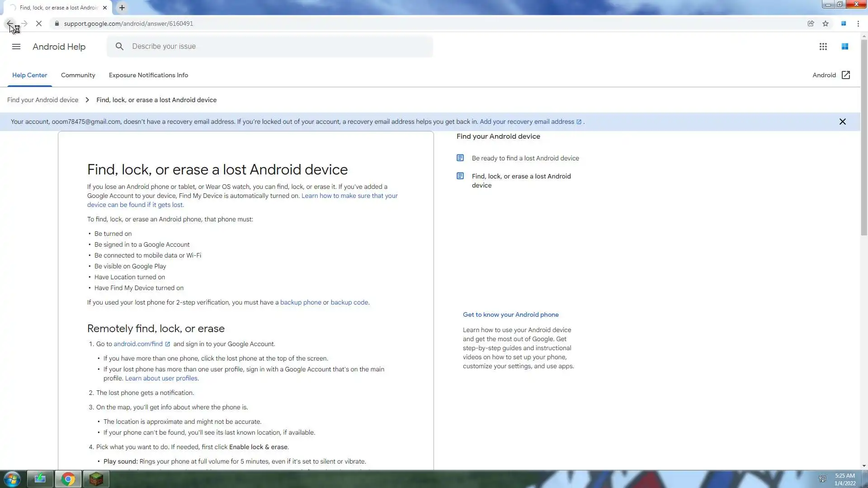Click the Google apps grid icon
The width and height of the screenshot is (868, 488).
(x=823, y=47)
